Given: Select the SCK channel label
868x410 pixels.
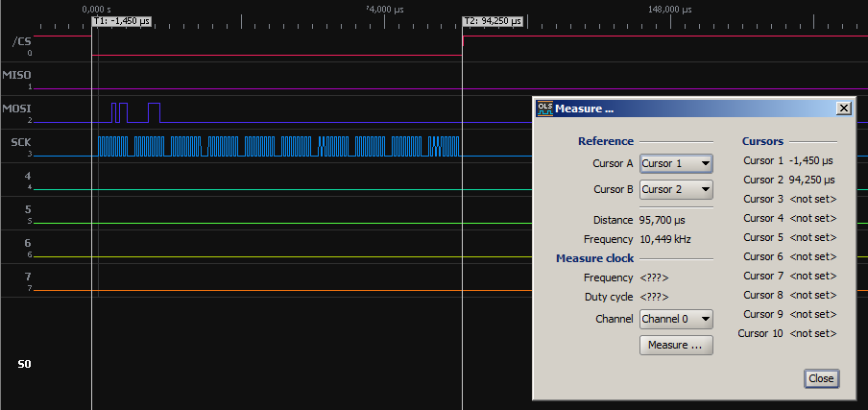Looking at the screenshot, I should 21,142.
